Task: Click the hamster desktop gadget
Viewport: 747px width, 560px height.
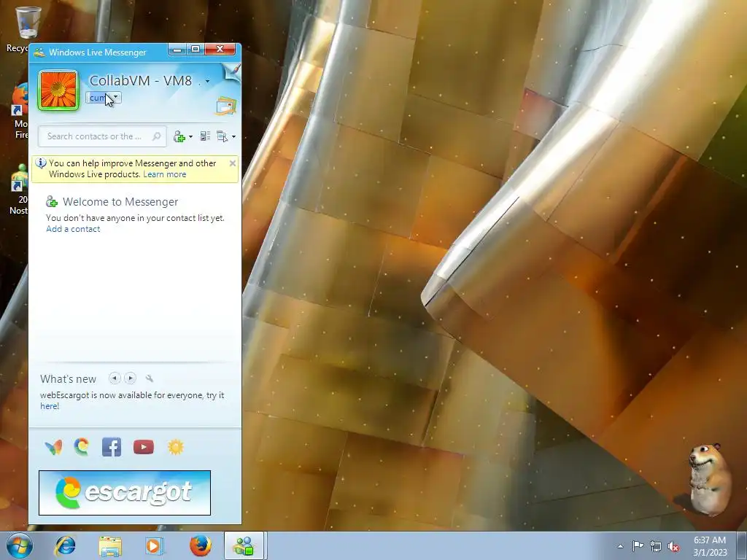Action: [709, 480]
